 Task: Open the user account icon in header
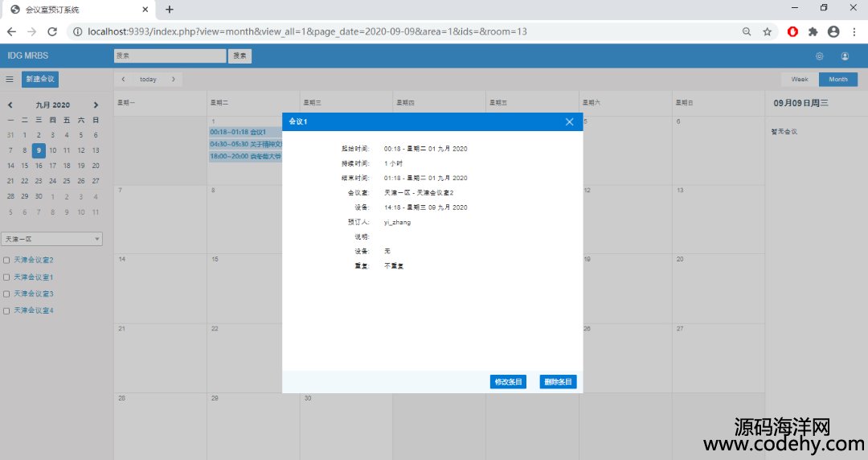pos(845,56)
